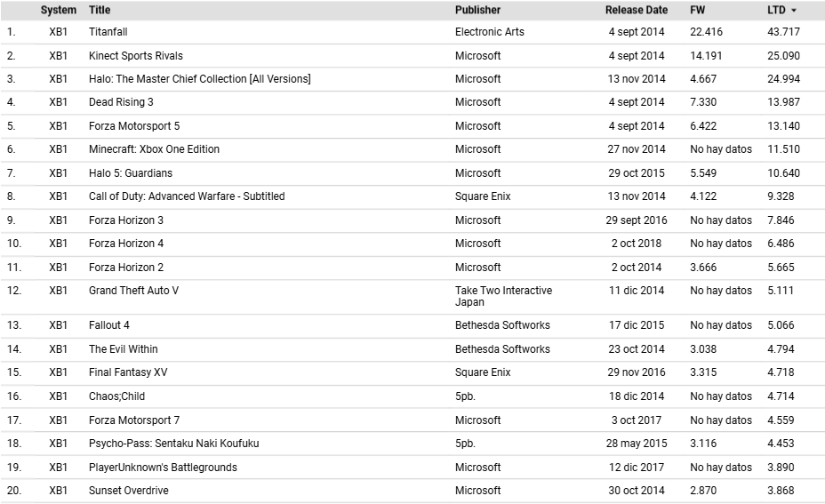Click the FW value 4.667
The image size is (825, 504).
tap(703, 79)
